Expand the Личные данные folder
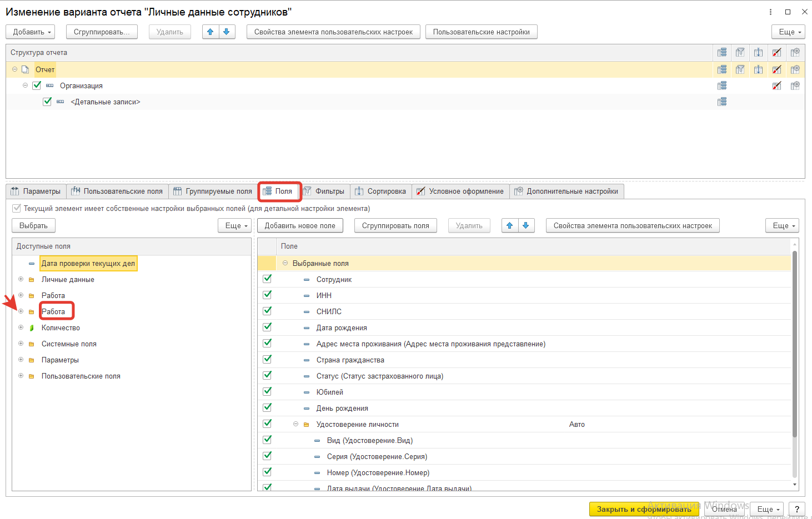Image resolution: width=812 pixels, height=519 pixels. (x=21, y=279)
